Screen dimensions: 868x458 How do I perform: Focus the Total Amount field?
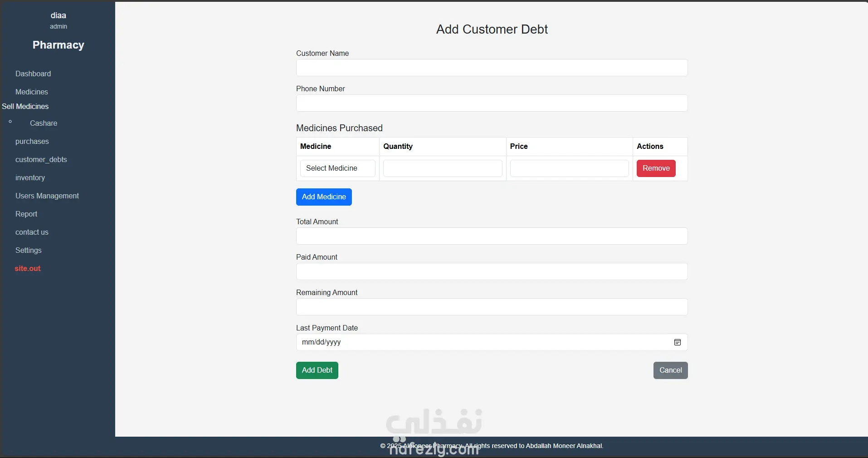coord(492,236)
